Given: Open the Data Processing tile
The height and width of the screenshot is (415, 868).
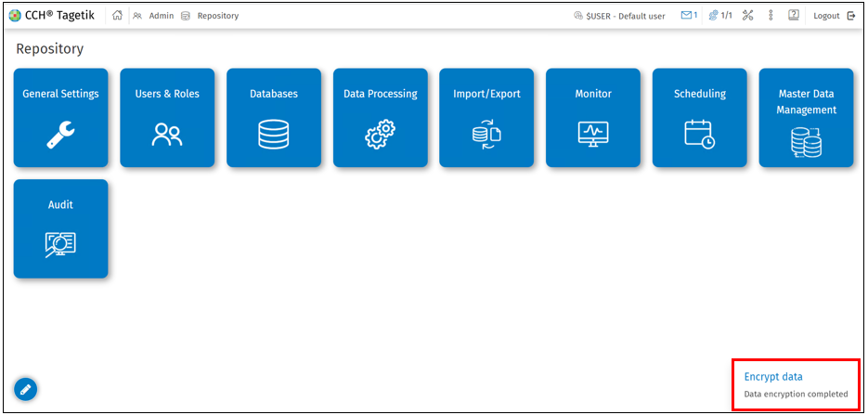Looking at the screenshot, I should coord(381,117).
